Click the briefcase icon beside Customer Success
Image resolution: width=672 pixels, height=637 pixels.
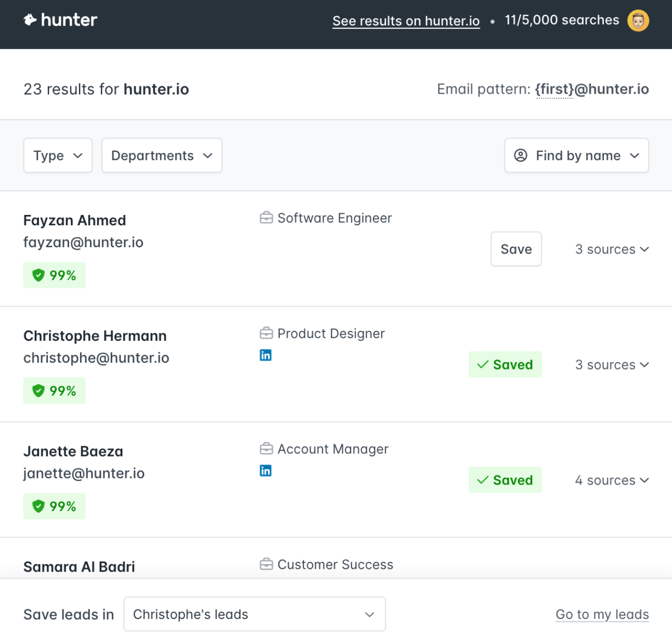click(266, 564)
